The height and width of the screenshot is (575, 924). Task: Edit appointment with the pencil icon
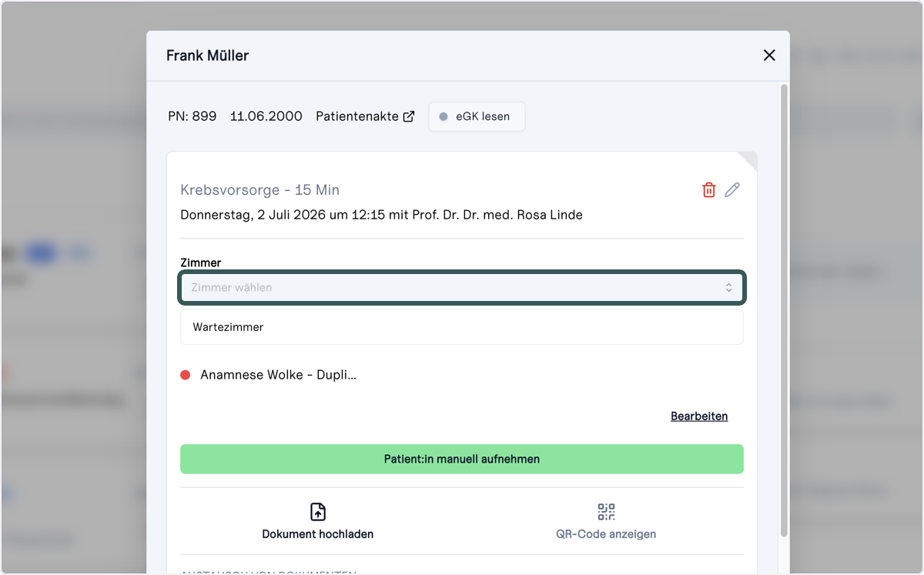(x=732, y=190)
